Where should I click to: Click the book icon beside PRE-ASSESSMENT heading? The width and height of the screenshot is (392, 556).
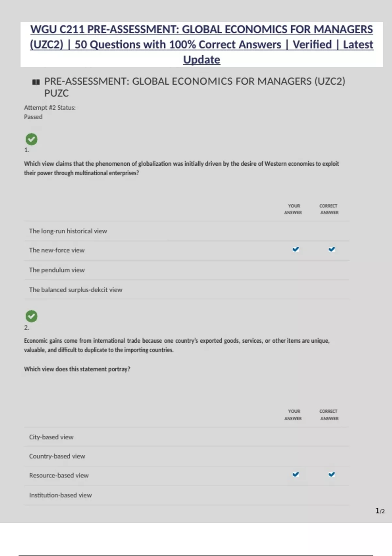click(x=36, y=82)
